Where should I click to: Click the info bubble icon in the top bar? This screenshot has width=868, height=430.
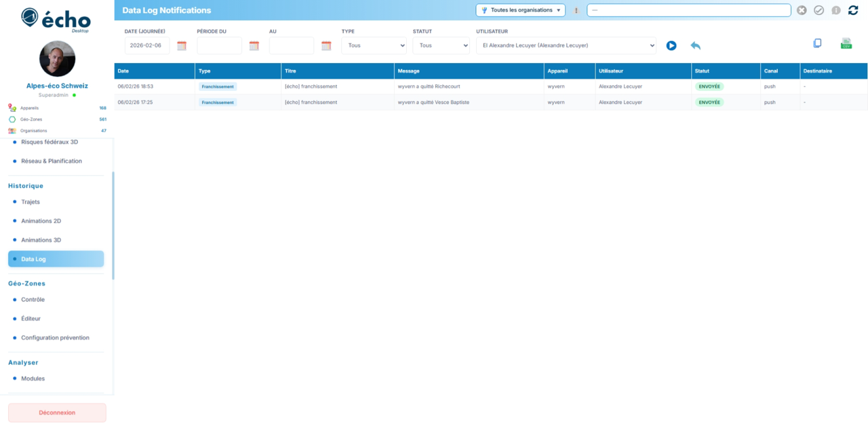coord(835,10)
